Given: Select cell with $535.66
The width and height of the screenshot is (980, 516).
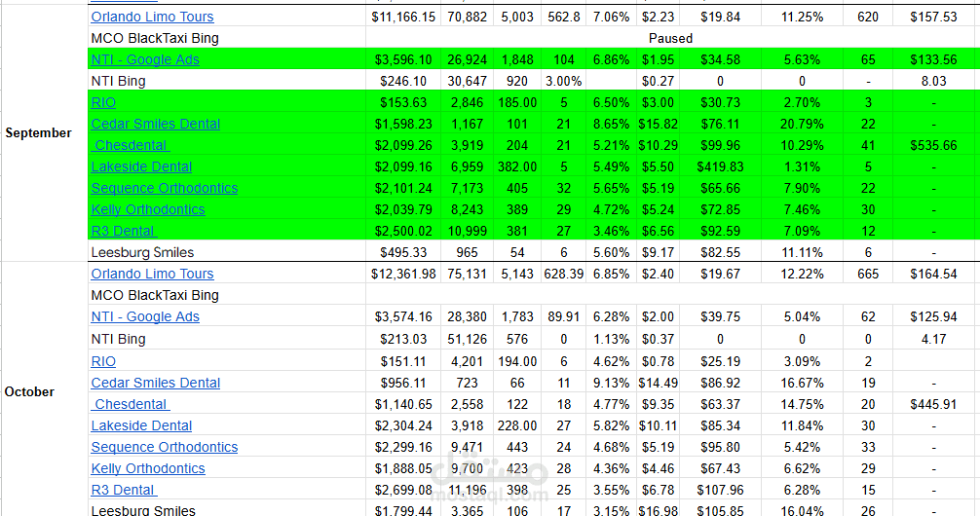Looking at the screenshot, I should [933, 145].
